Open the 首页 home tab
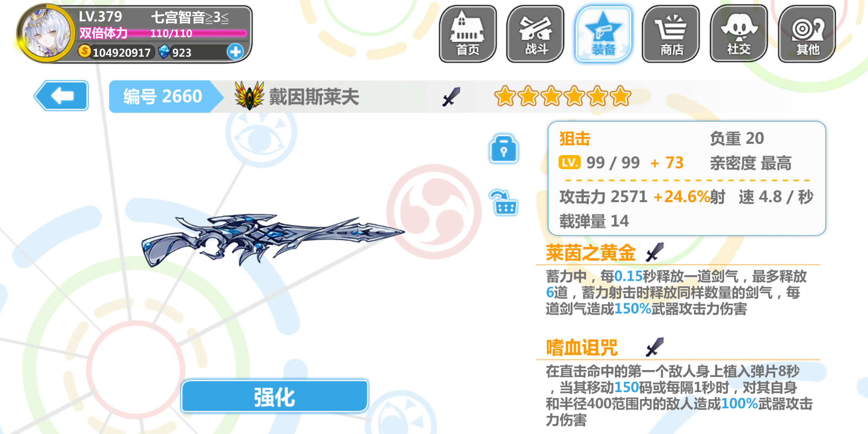Screen dimensions: 868x434 point(468,34)
